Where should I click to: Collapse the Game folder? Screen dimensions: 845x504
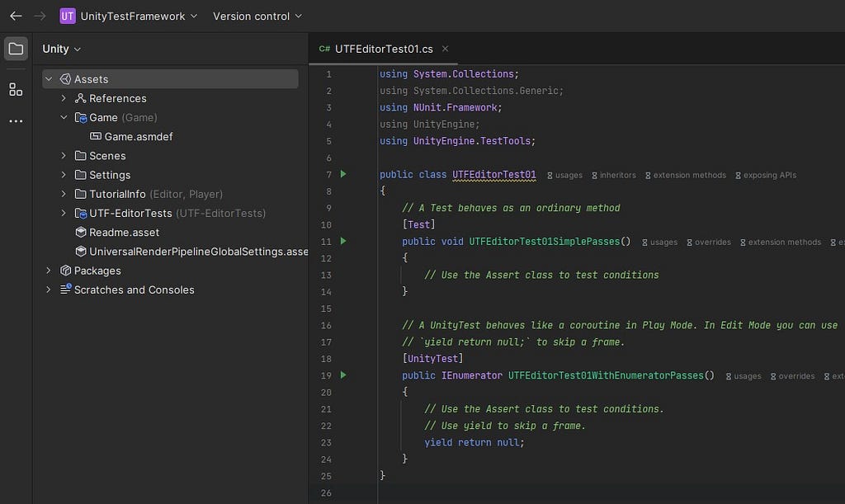[64, 117]
